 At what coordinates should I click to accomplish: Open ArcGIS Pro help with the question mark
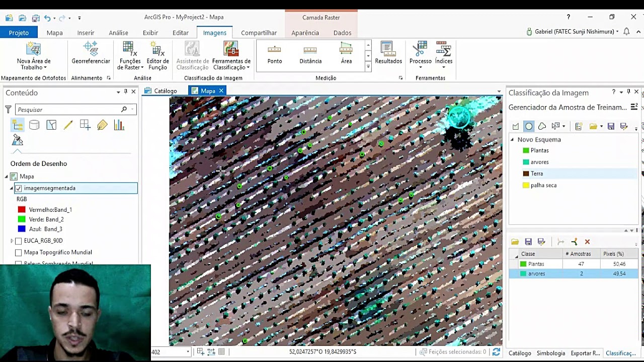[569, 17]
